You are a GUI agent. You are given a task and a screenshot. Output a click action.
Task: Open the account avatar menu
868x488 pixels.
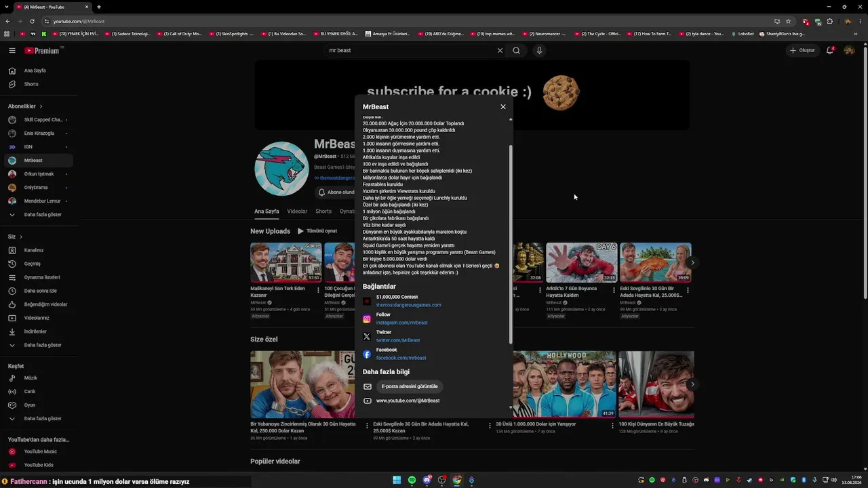click(x=849, y=50)
